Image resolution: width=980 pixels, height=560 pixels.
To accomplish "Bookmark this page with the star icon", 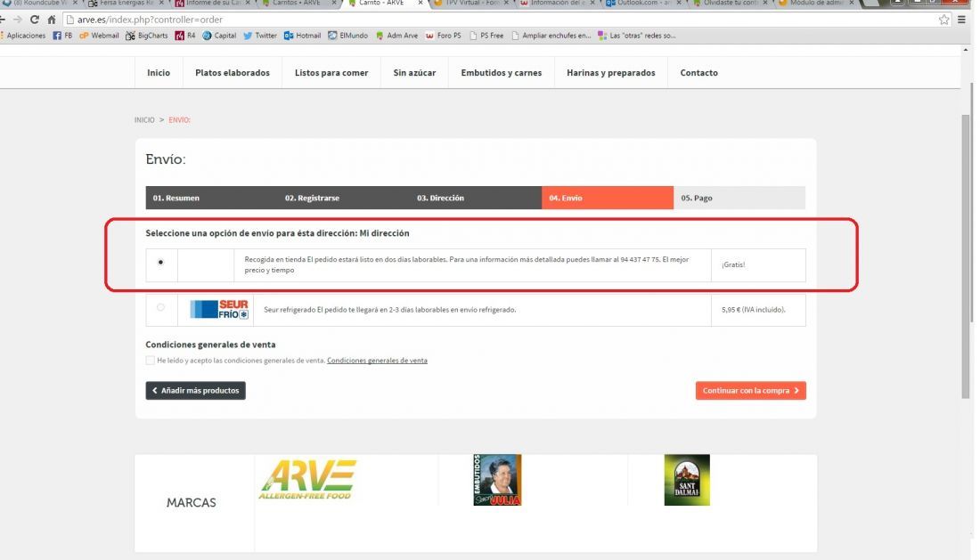I will click(943, 20).
